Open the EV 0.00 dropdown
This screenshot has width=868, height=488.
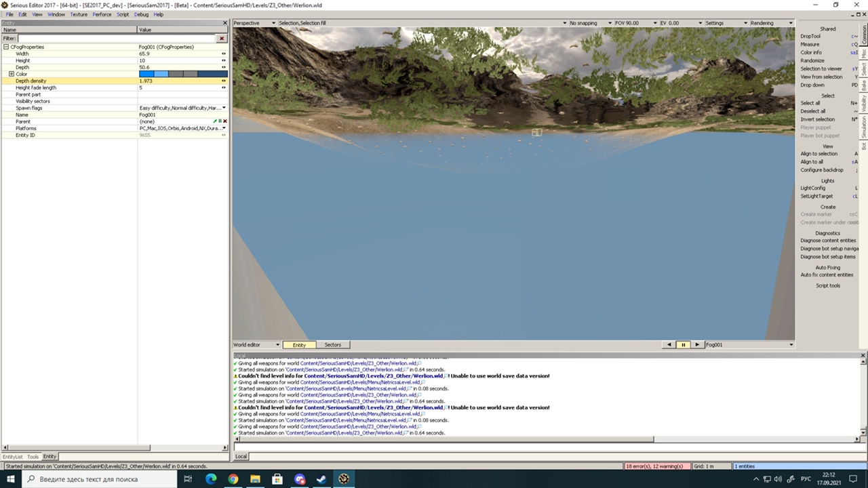pos(681,23)
